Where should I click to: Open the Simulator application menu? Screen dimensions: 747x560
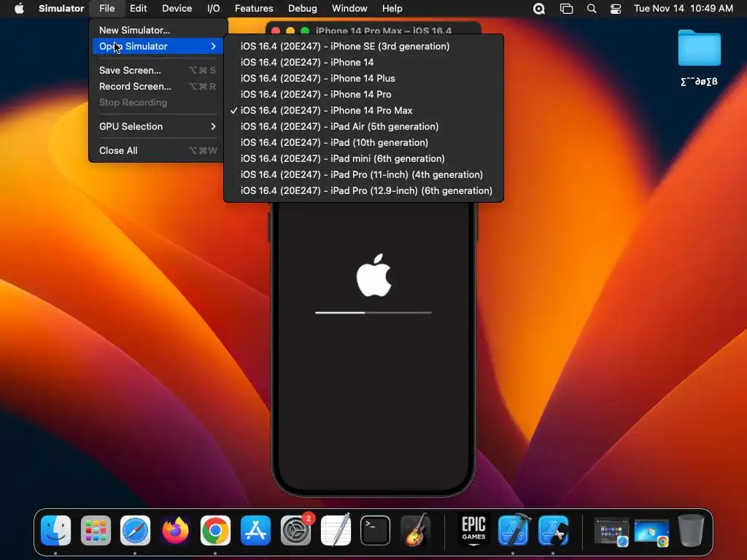coord(61,8)
